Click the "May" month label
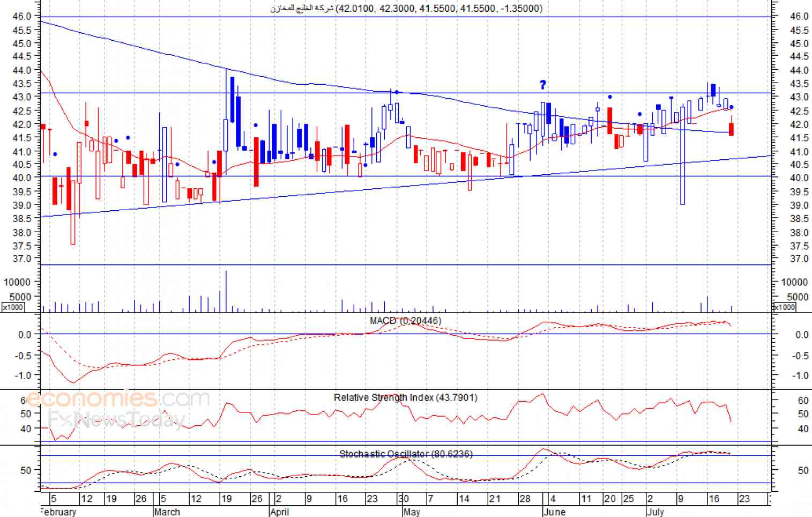This screenshot has width=812, height=517. (x=412, y=512)
